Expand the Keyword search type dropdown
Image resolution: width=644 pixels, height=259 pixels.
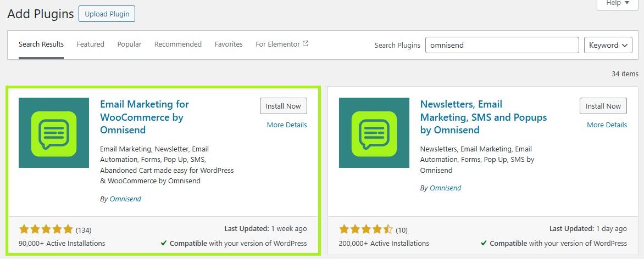[x=608, y=45]
